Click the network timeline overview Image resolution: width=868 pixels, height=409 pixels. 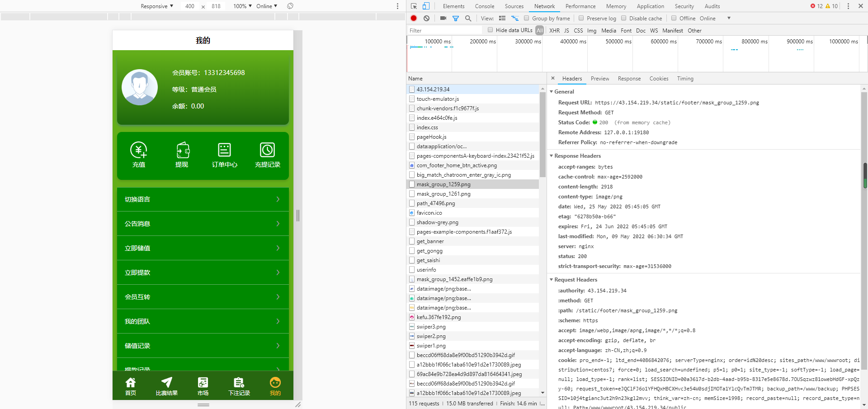click(x=637, y=54)
